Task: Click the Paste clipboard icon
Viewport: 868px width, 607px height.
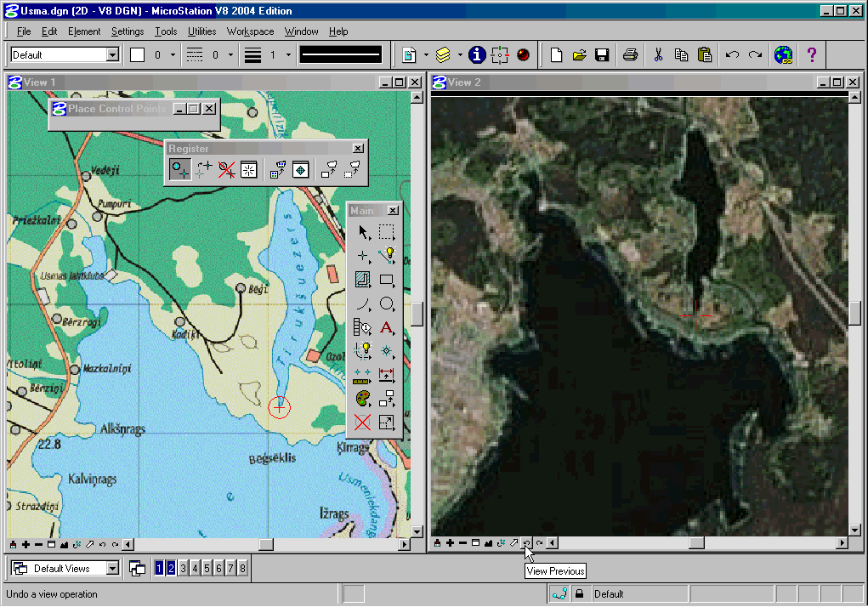Action: (704, 54)
